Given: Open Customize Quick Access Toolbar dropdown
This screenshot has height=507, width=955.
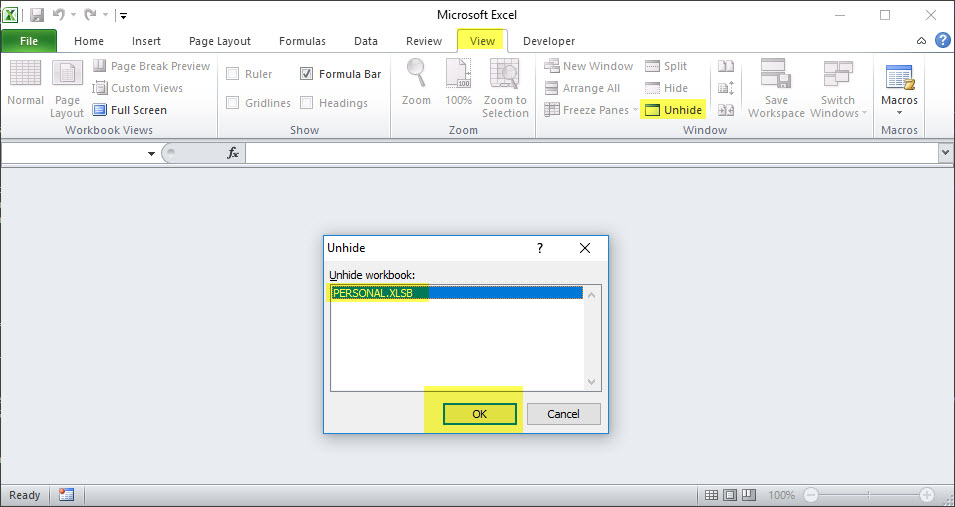Looking at the screenshot, I should click(x=123, y=15).
